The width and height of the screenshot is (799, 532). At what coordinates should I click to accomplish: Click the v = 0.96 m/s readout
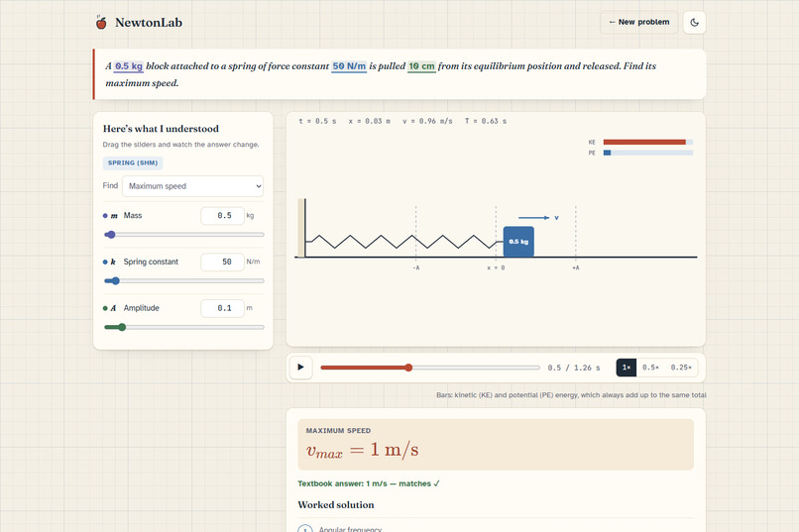427,121
